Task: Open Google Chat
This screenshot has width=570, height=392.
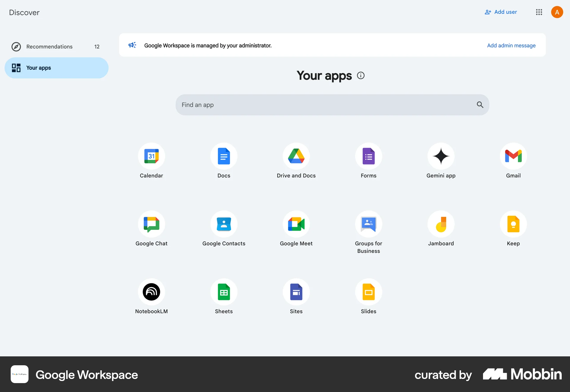Action: 151,224
